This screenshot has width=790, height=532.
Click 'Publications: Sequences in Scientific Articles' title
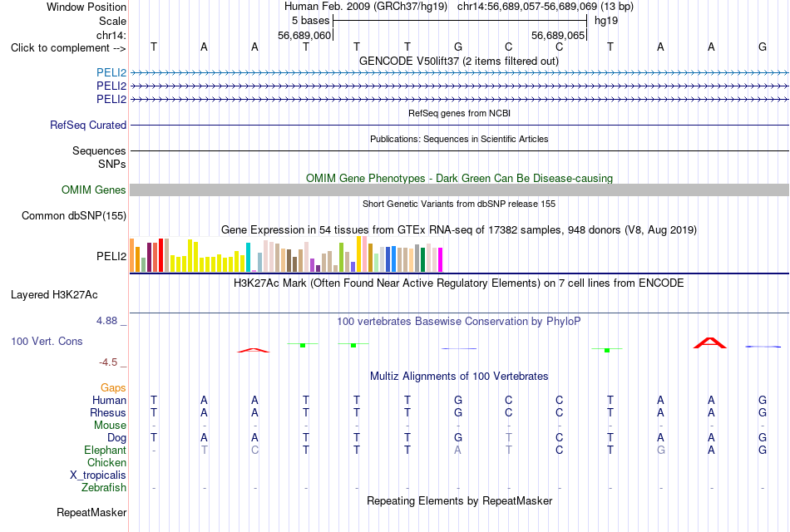pos(459,139)
